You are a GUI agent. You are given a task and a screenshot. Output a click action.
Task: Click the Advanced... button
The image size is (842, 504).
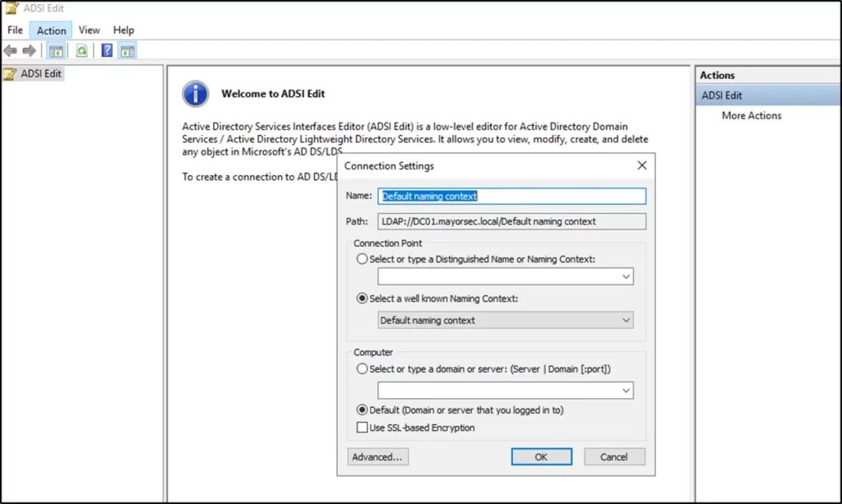click(377, 457)
